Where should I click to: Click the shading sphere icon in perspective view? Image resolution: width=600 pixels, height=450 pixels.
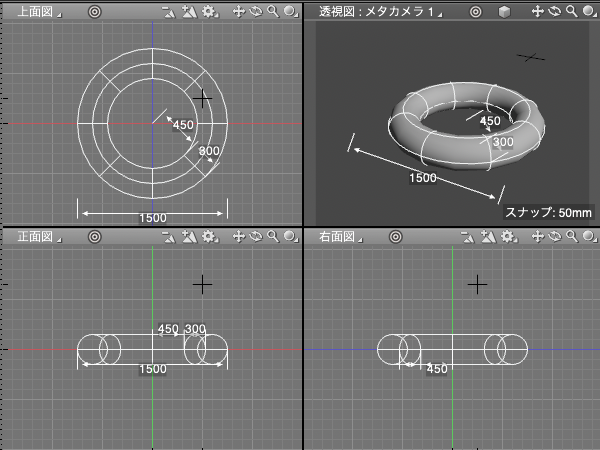[588, 11]
